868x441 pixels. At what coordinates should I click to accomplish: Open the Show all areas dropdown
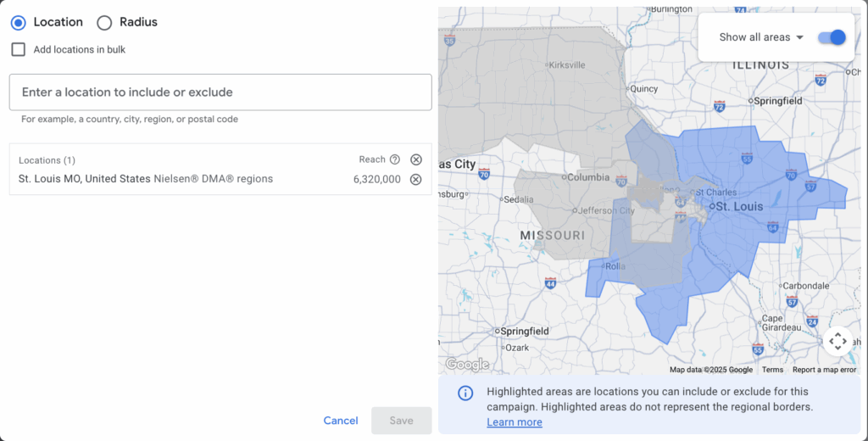(760, 37)
